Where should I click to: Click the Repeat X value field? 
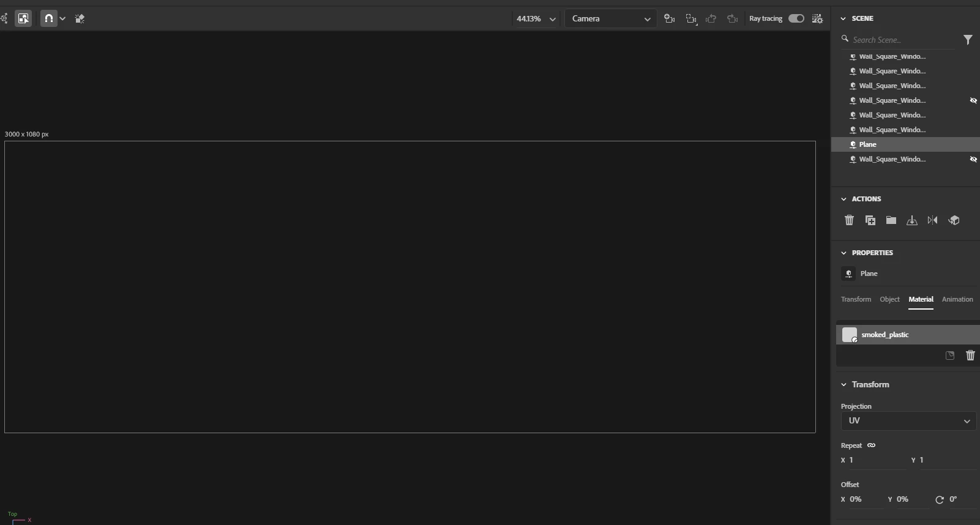(877, 460)
